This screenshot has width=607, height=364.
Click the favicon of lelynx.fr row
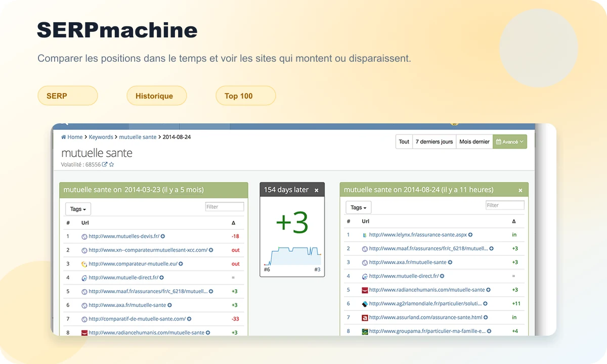[x=365, y=235]
